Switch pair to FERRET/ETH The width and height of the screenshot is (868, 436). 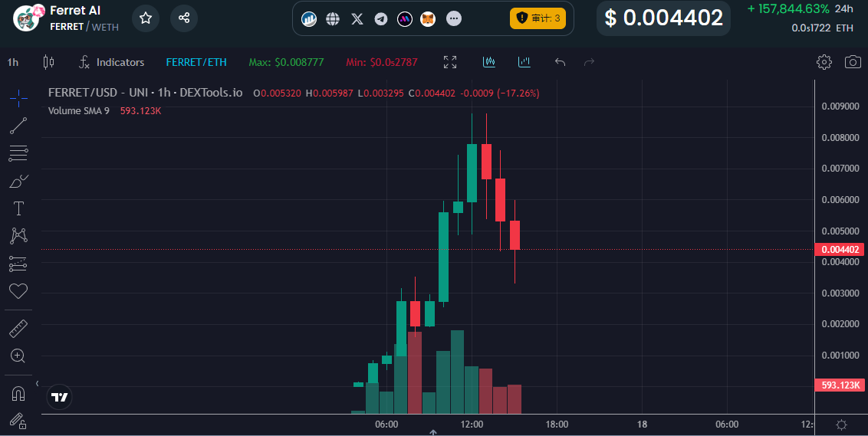(x=196, y=63)
